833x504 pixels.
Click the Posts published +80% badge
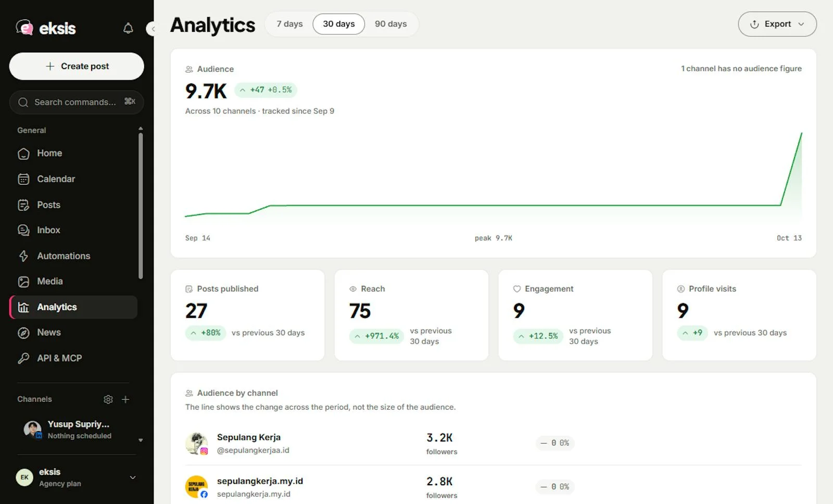coord(206,333)
